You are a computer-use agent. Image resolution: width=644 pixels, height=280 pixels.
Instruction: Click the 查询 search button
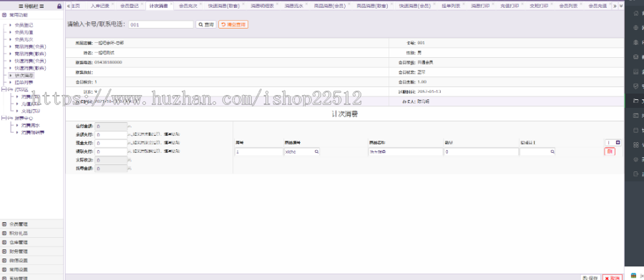[206, 24]
